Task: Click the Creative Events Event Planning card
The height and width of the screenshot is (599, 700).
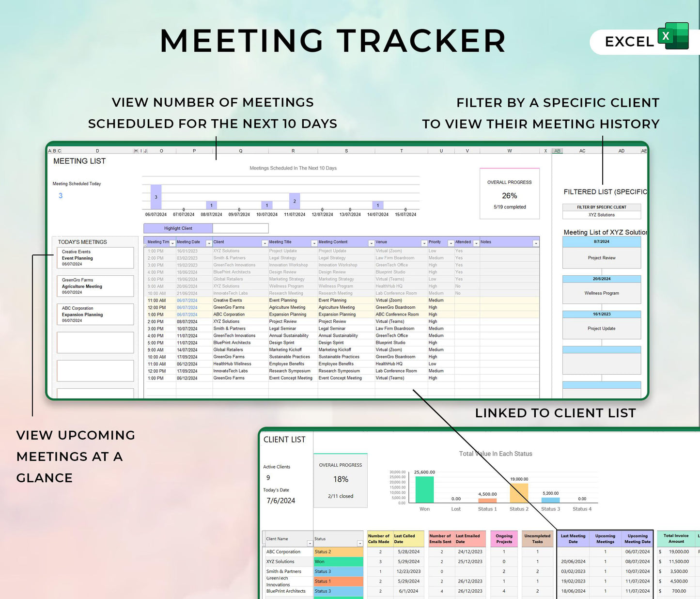Action: pyautogui.click(x=95, y=258)
